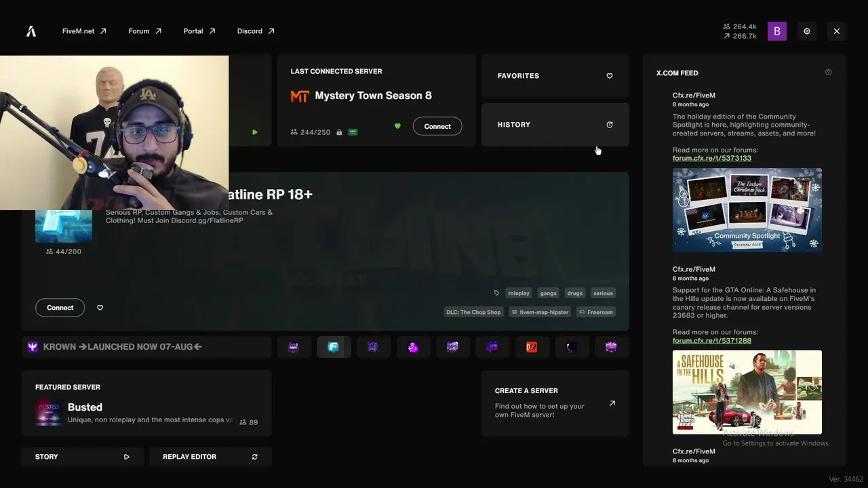Open the Safehouse in the Hills image
The height and width of the screenshot is (488, 868).
tap(747, 392)
